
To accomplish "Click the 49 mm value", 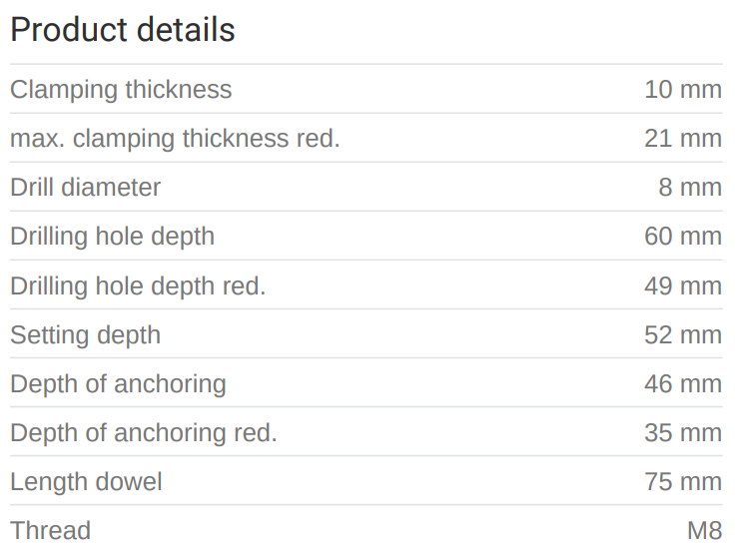I will [683, 285].
